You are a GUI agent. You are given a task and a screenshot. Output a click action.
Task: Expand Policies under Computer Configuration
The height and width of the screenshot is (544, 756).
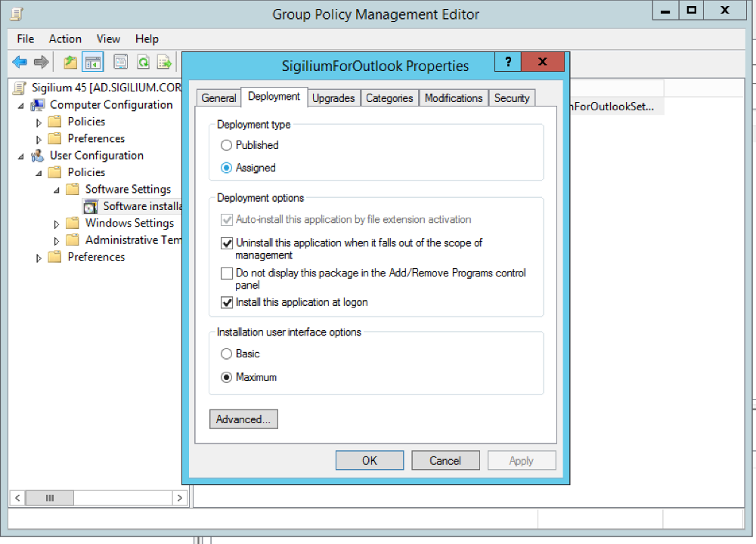[39, 123]
